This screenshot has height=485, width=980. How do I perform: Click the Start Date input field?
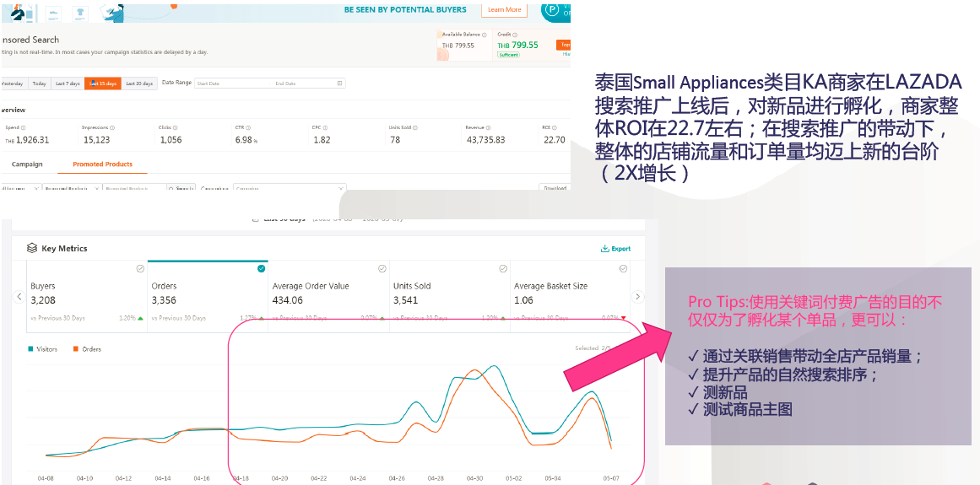coord(231,84)
